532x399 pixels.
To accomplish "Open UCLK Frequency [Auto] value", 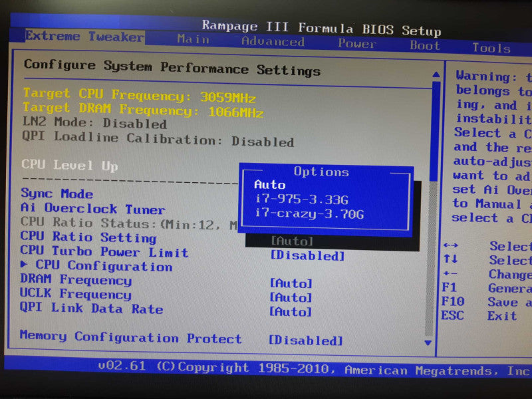I will pyautogui.click(x=291, y=297).
